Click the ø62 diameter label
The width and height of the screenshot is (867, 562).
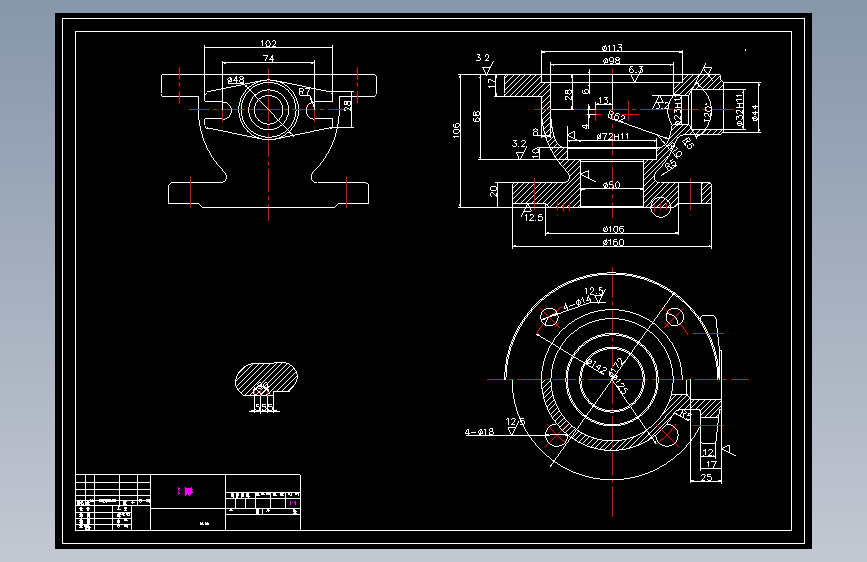[617, 117]
